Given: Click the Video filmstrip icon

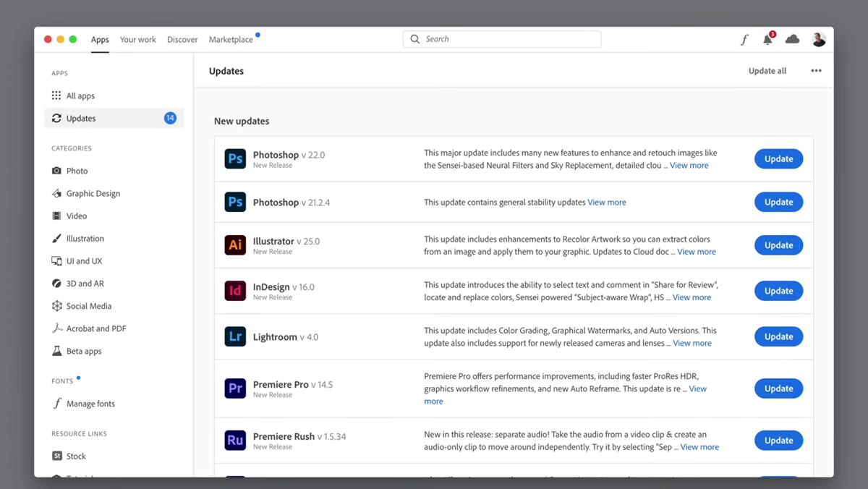Looking at the screenshot, I should 56,216.
